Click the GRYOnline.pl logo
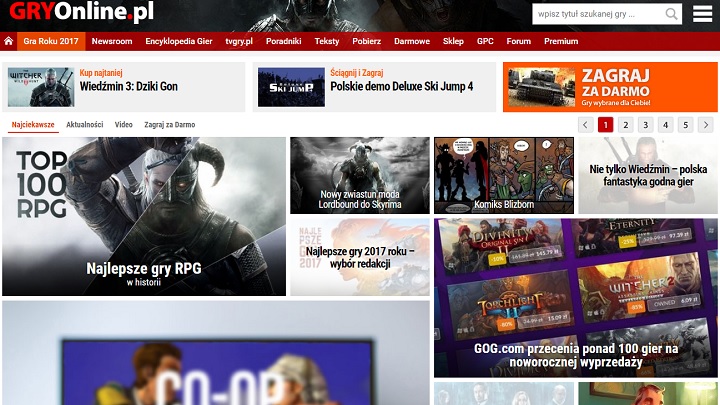This screenshot has width=720, height=405. (x=81, y=13)
